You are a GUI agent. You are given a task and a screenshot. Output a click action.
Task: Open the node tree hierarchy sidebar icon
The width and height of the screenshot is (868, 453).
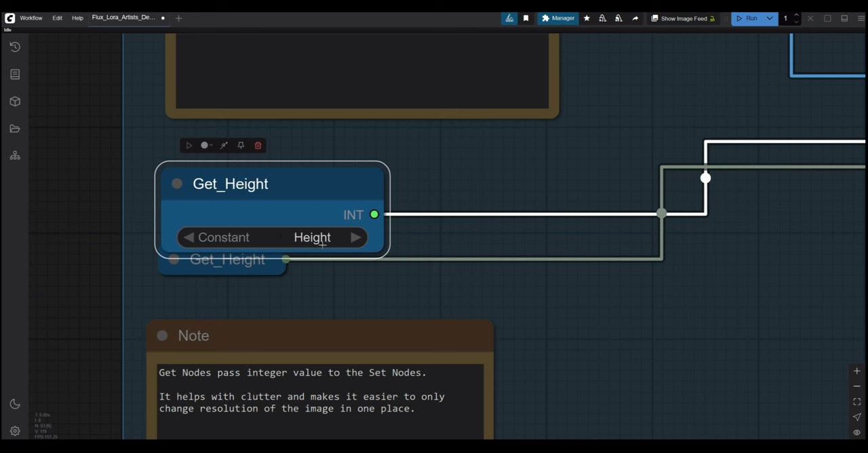[x=15, y=155]
